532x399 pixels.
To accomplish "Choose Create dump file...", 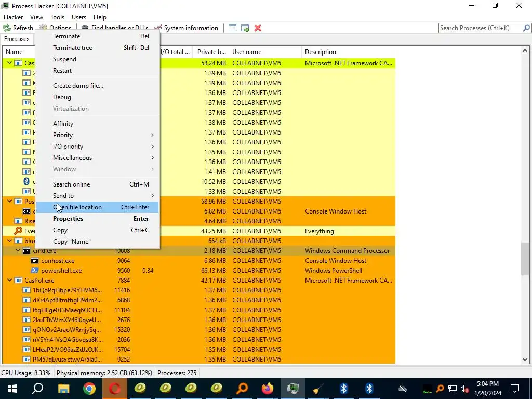I will click(97, 86).
